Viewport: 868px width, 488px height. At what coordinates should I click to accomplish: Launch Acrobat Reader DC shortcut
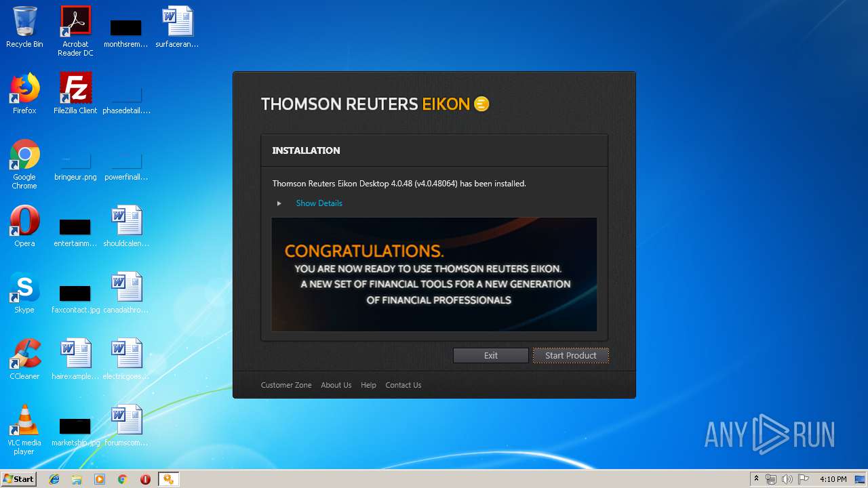pyautogui.click(x=75, y=31)
